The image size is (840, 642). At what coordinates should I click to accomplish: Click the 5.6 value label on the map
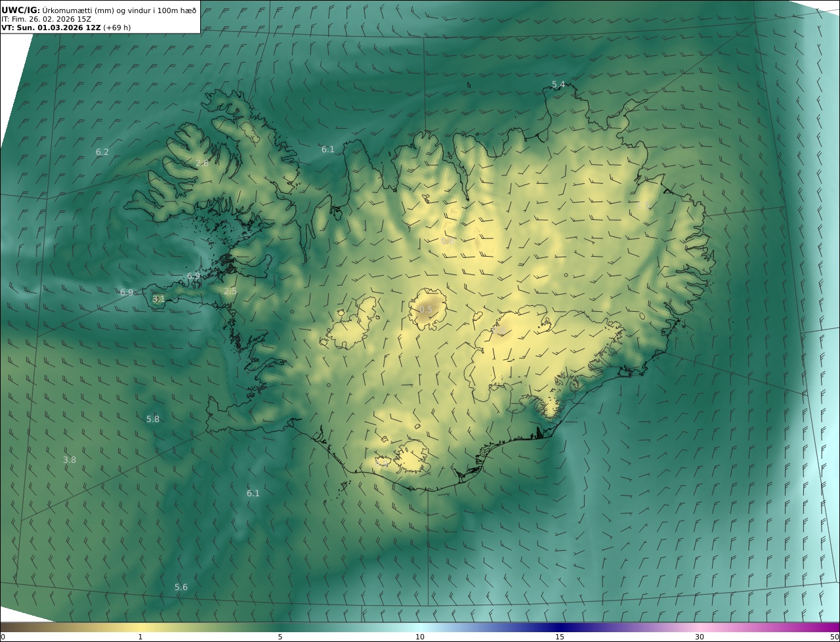[181, 588]
